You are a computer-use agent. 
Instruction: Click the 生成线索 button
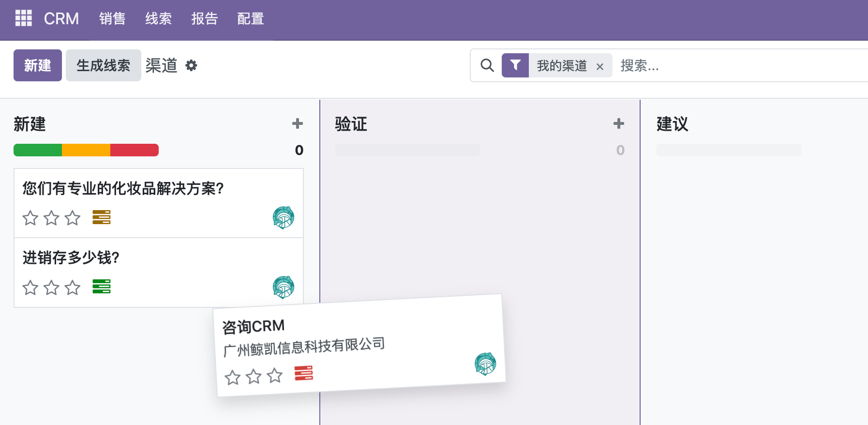[104, 65]
